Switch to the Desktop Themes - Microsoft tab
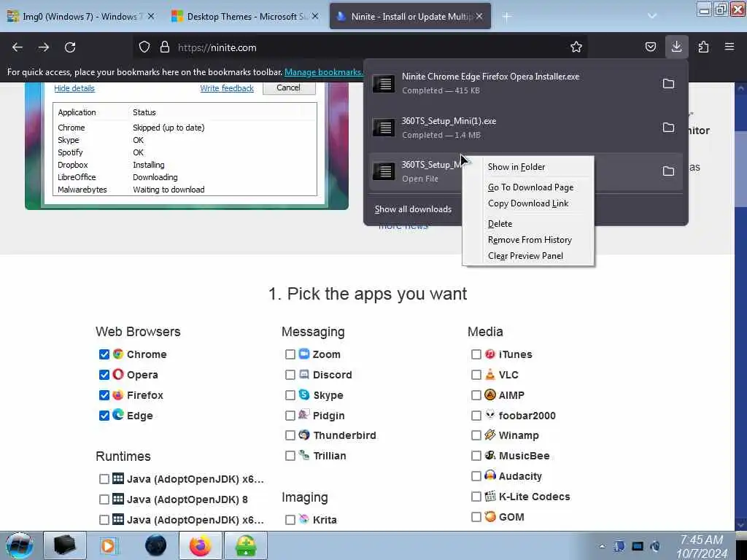The height and width of the screenshot is (560, 747). pyautogui.click(x=245, y=17)
